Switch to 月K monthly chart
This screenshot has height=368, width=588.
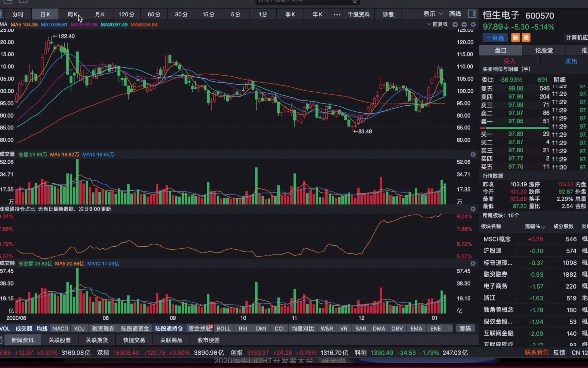100,14
